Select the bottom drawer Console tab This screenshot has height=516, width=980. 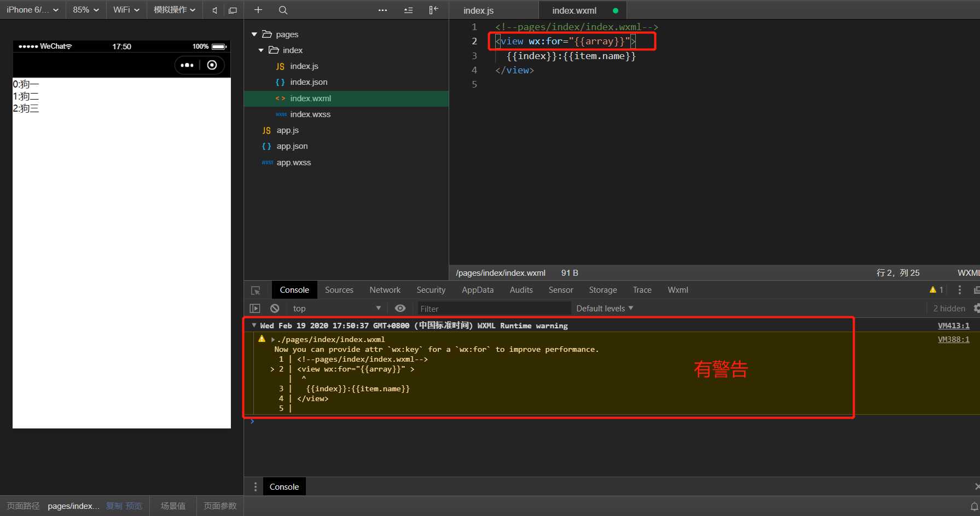pyautogui.click(x=284, y=486)
